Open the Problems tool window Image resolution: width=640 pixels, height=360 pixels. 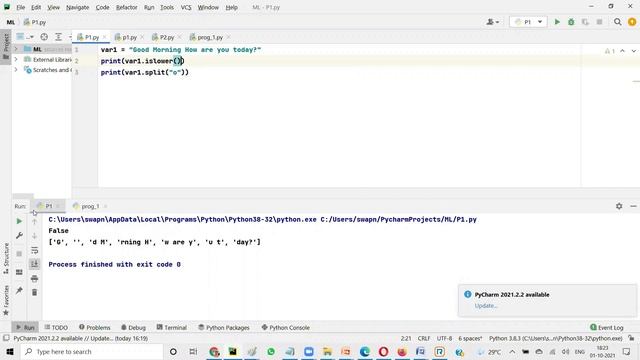(95, 327)
